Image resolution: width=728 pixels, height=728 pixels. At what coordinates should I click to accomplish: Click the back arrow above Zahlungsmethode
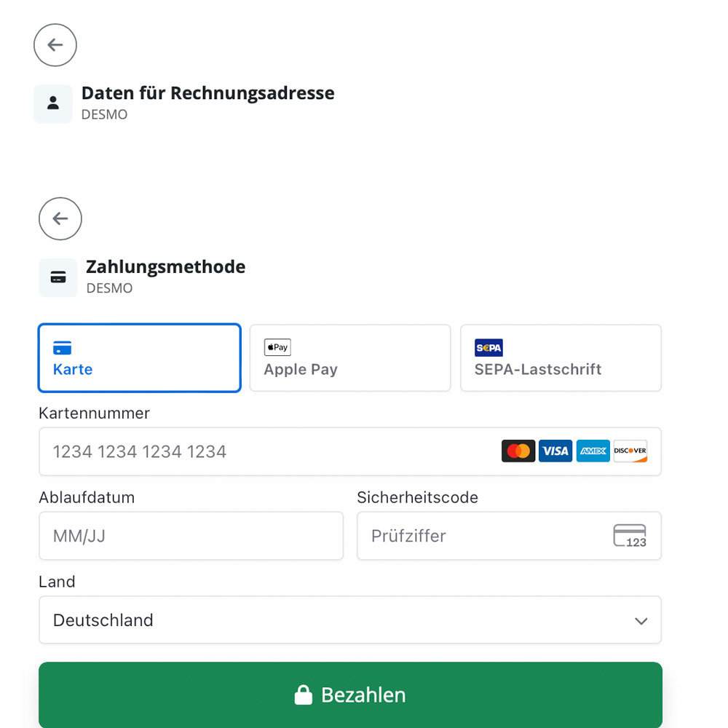point(60,218)
